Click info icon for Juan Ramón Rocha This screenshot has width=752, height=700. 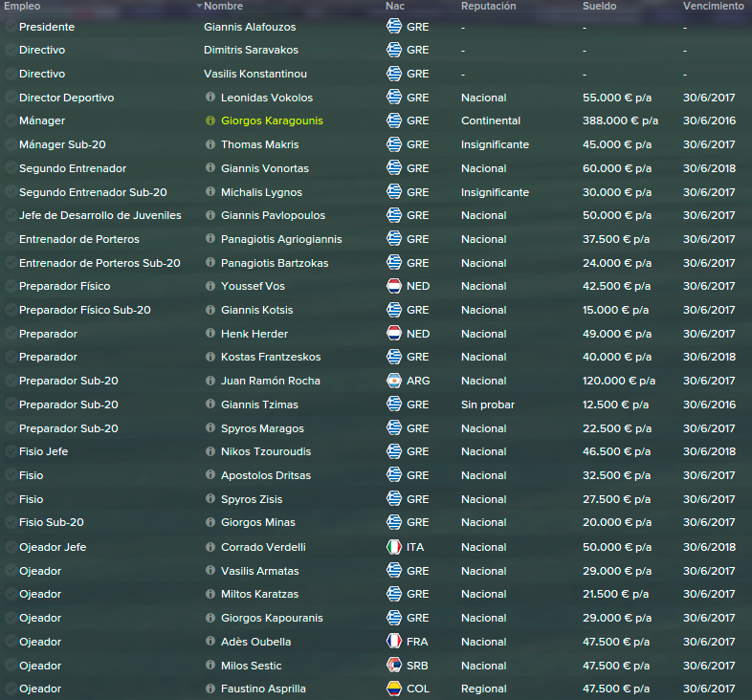point(210,381)
